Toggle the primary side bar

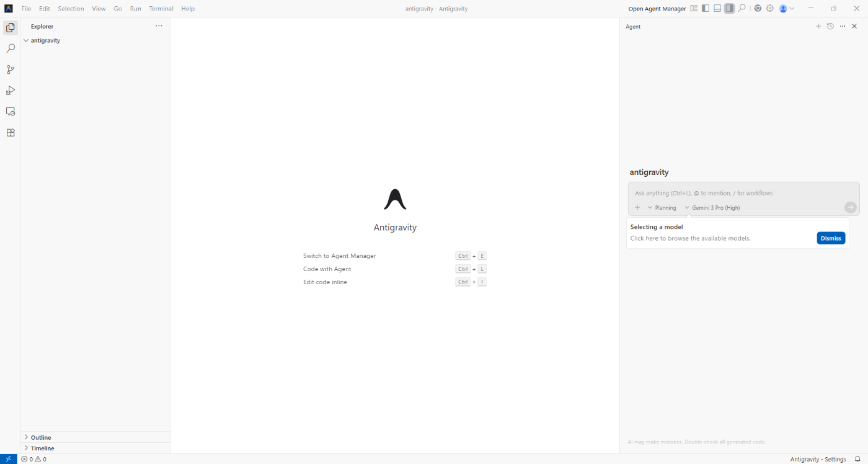coord(706,9)
